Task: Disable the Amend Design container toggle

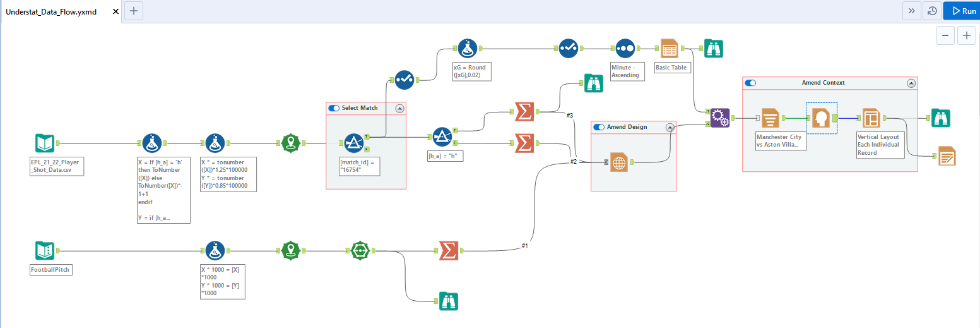Action: (x=599, y=127)
